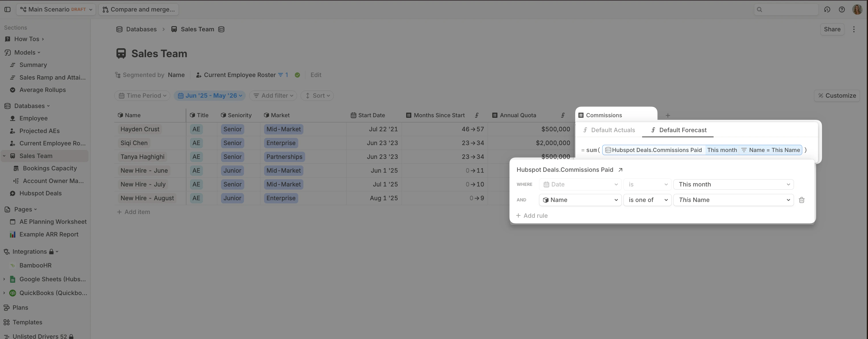
Task: Delete the Name rule with trash icon
Action: point(802,200)
